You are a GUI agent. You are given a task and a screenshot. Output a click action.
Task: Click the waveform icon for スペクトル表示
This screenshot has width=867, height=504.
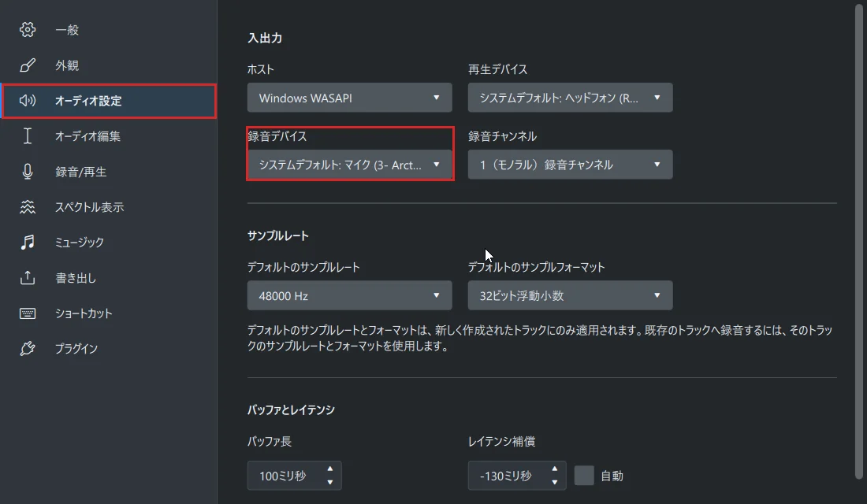click(27, 206)
